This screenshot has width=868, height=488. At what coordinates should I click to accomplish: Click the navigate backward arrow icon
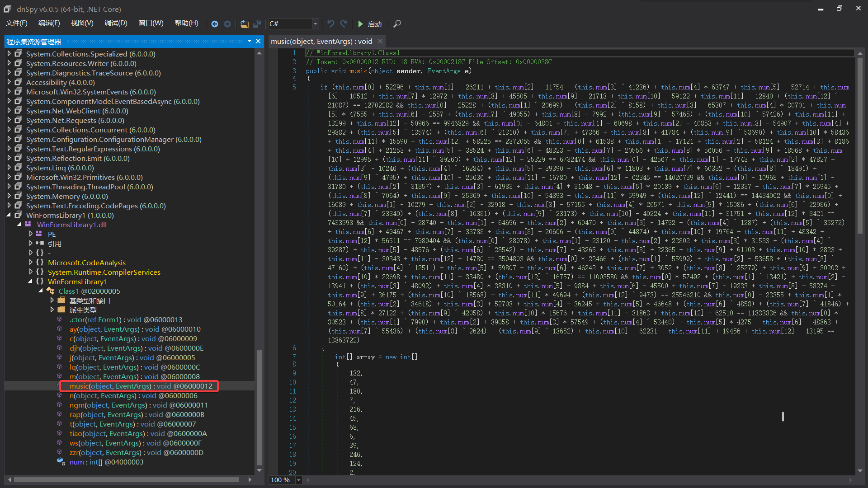point(215,24)
